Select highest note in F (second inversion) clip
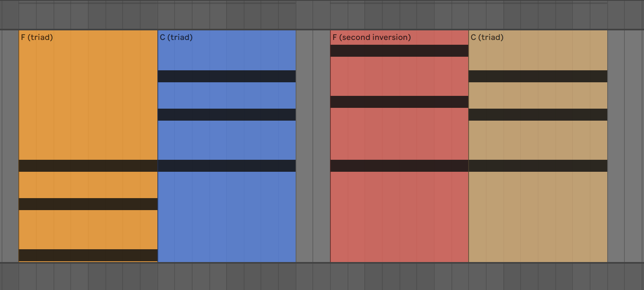644x290 pixels. click(400, 51)
